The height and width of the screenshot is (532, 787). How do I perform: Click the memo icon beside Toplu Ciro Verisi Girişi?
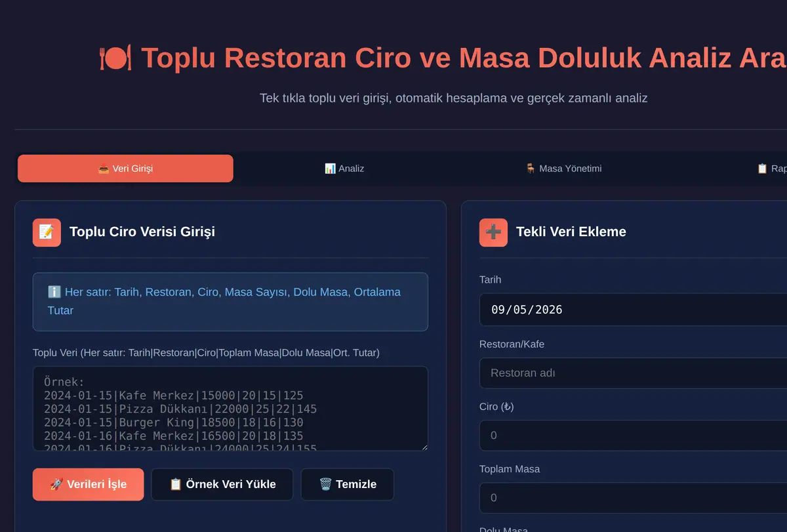pos(47,232)
